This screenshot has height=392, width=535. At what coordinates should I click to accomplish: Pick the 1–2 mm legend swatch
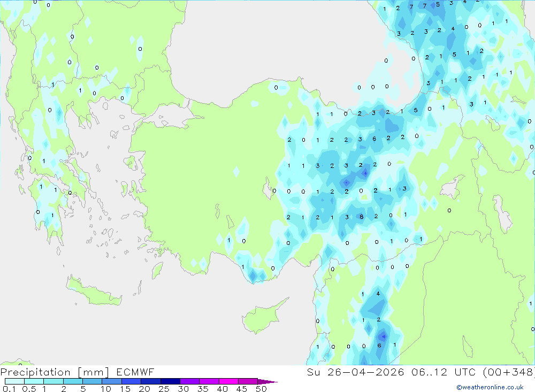click(x=53, y=381)
